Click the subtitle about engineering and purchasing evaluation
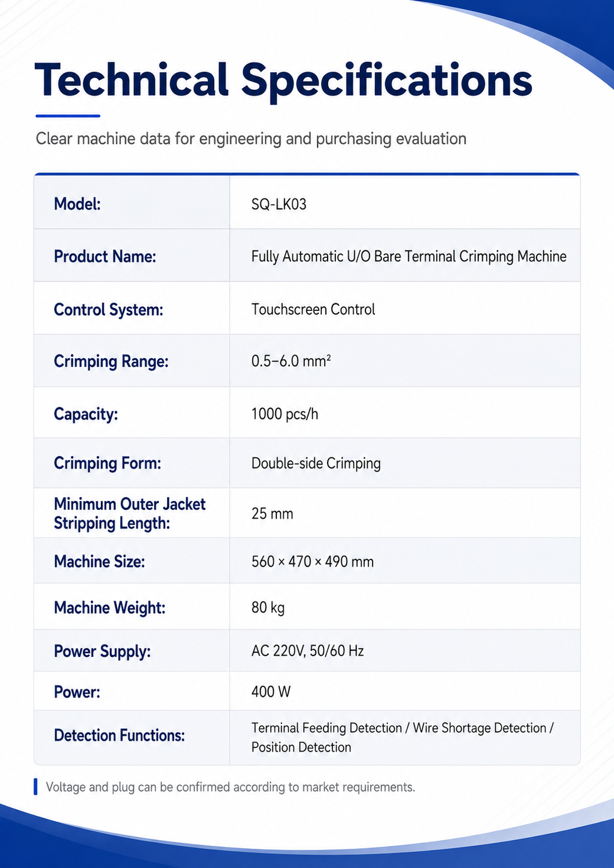This screenshot has width=614, height=868. tap(251, 139)
